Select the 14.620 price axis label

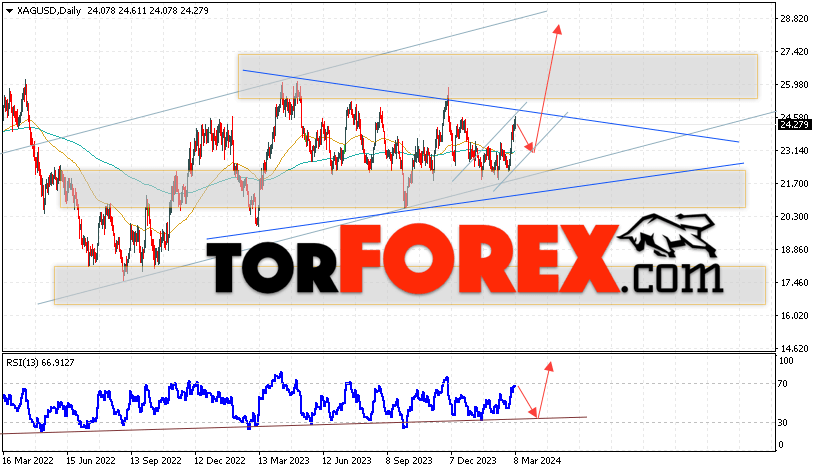[795, 349]
